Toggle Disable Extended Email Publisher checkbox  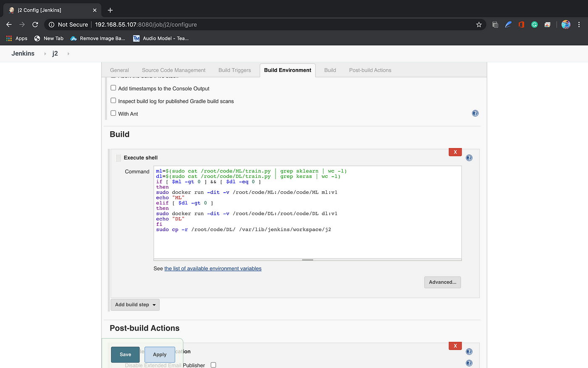point(213,365)
